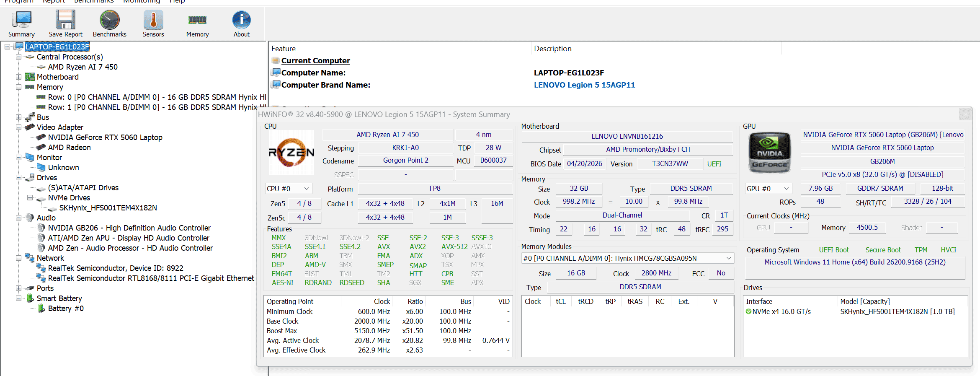Select RealTek RTL8168/8111 PCI-E Gigabit Ethernet
980x376 pixels.
point(151,278)
